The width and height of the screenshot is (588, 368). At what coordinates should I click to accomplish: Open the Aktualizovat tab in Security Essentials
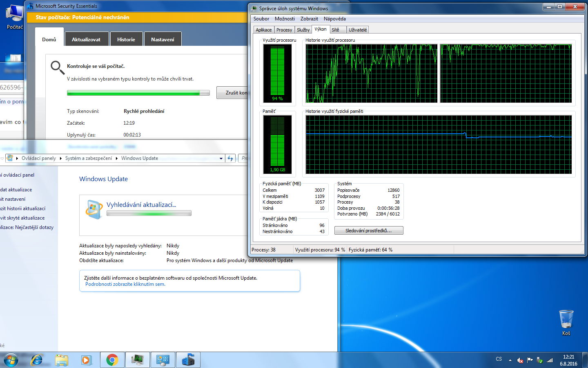tap(86, 39)
